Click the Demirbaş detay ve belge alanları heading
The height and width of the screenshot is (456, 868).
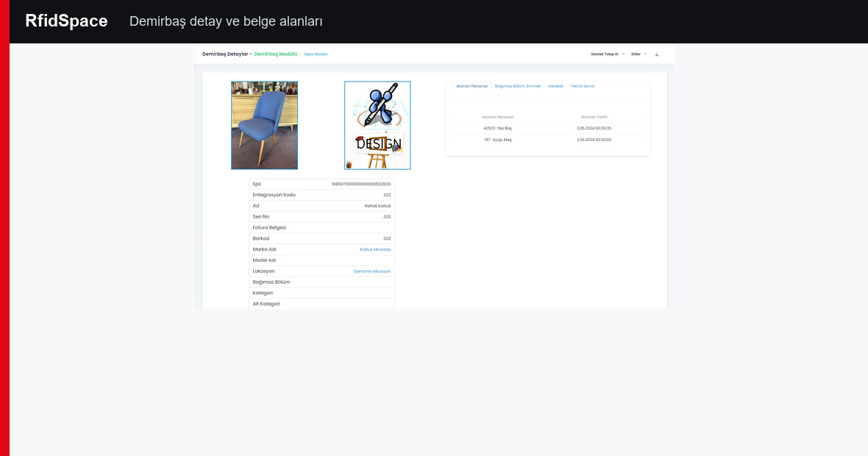point(226,21)
